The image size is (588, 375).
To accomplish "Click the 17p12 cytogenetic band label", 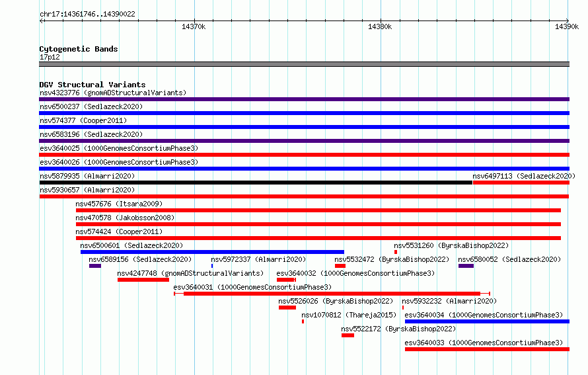I will pos(50,57).
